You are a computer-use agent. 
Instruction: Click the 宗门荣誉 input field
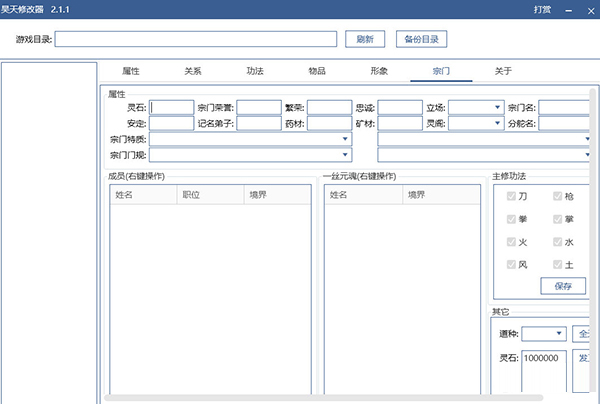(x=259, y=108)
